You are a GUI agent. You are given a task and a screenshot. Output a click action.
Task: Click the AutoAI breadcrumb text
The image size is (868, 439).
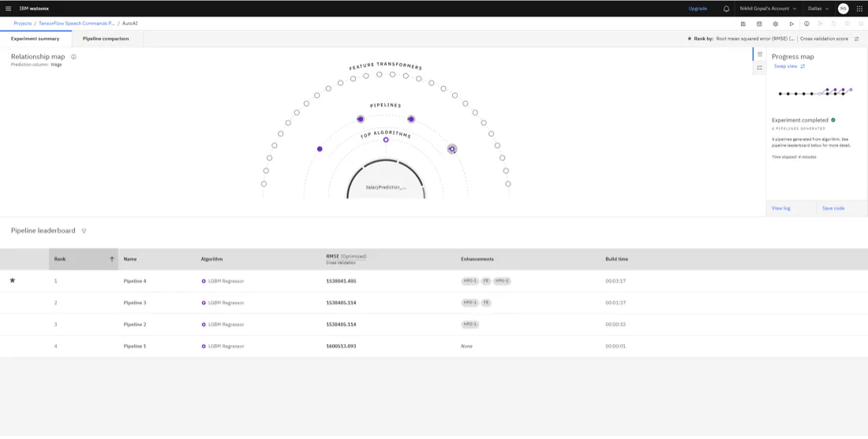[130, 24]
